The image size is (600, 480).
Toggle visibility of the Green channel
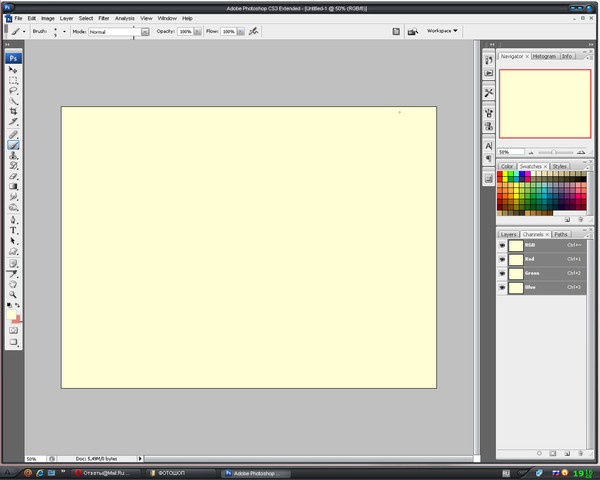(502, 273)
